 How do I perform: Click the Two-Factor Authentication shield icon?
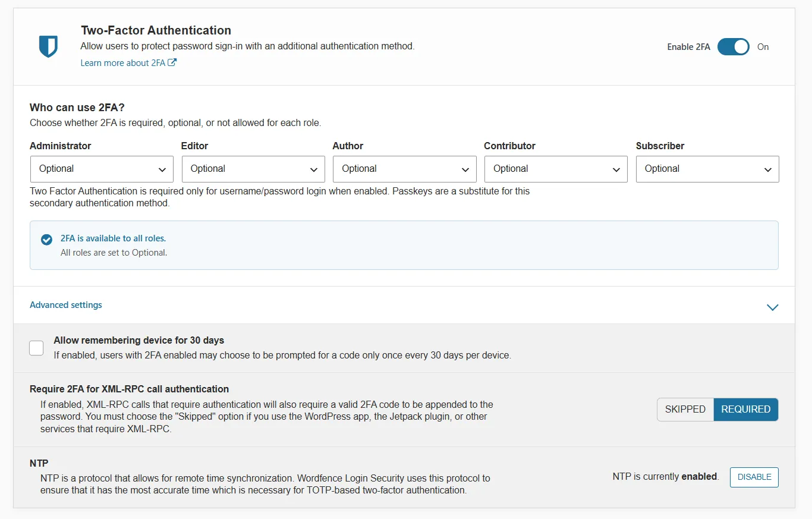(48, 46)
